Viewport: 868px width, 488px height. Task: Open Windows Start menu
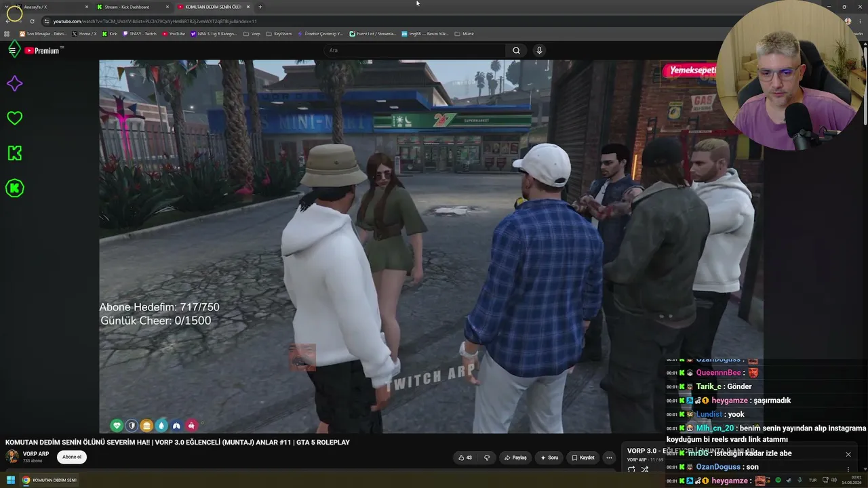pos(11,480)
